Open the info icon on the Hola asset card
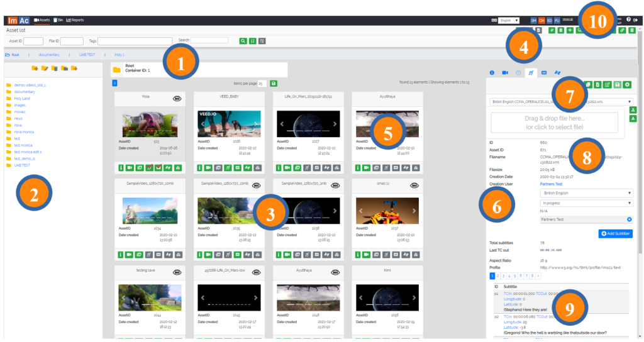The width and height of the screenshot is (644, 342). [119, 168]
